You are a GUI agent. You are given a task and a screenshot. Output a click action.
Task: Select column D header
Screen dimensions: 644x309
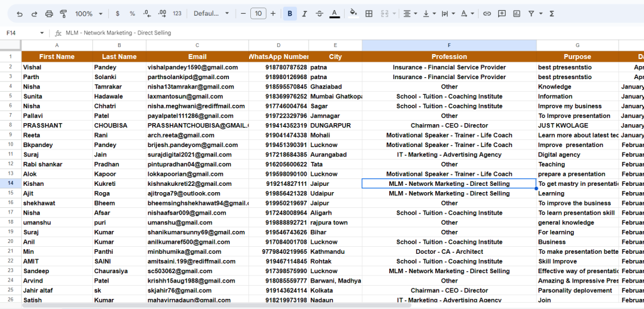pos(279,45)
